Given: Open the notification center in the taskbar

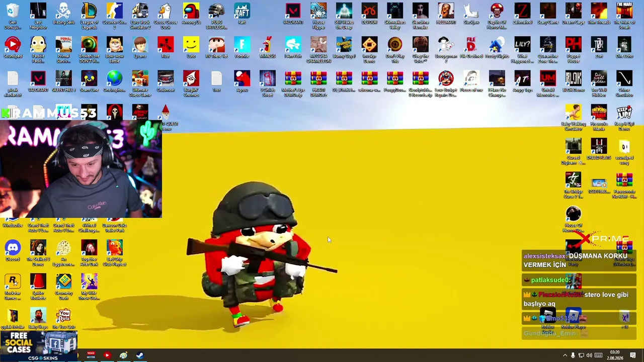Looking at the screenshot, I should point(633,355).
